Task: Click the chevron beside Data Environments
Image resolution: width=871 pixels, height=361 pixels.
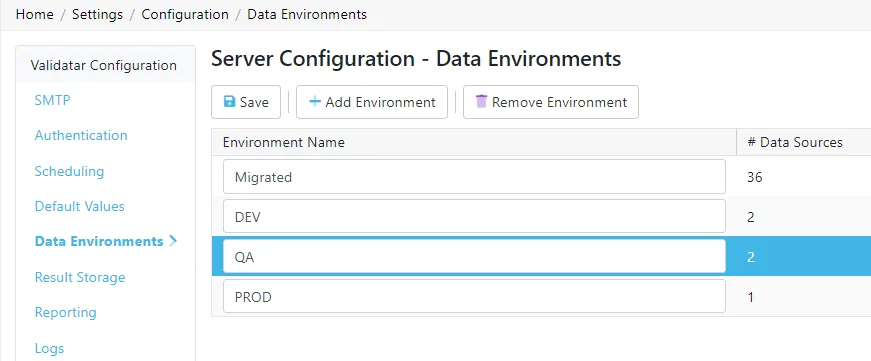Action: (173, 241)
